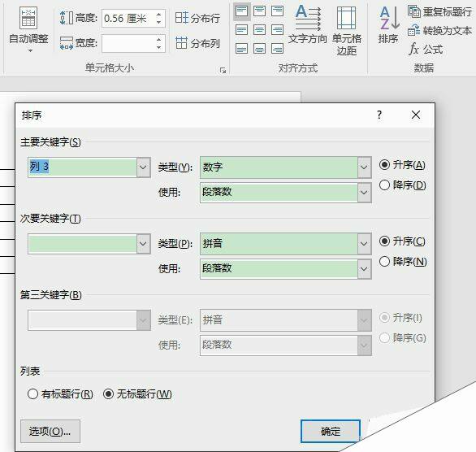Select 降序(D) for the primary key
The image size is (476, 452).
pos(403,185)
